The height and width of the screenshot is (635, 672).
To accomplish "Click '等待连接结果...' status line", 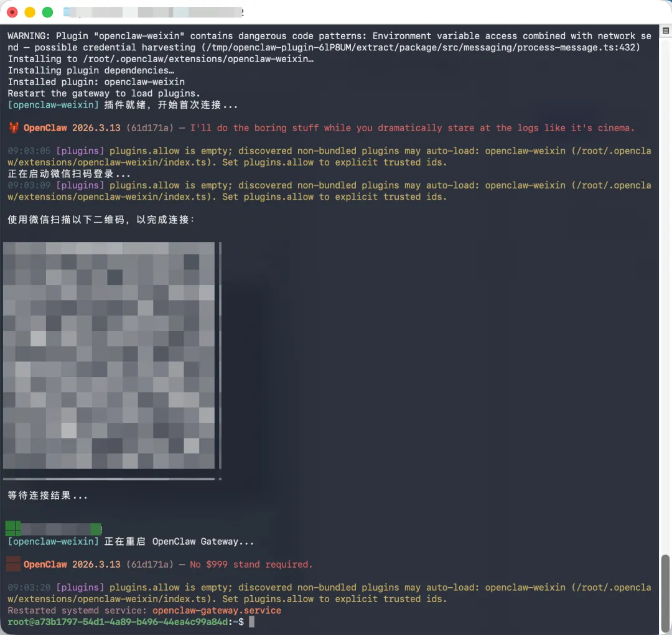I will [x=47, y=495].
